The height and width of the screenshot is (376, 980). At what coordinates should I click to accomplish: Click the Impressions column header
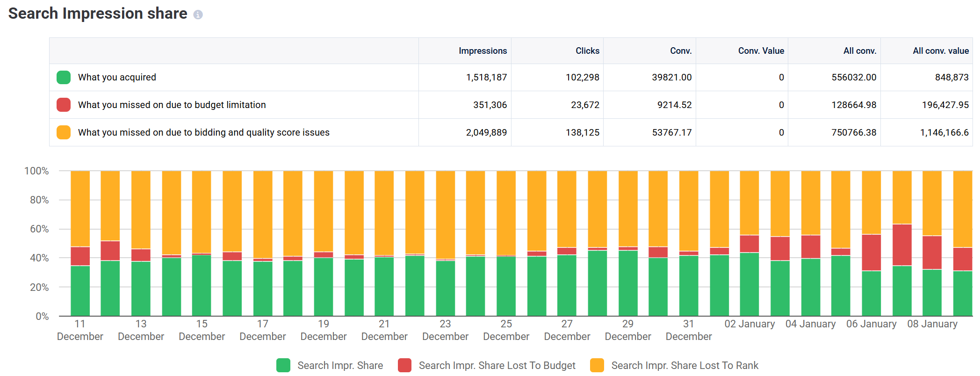pos(483,51)
